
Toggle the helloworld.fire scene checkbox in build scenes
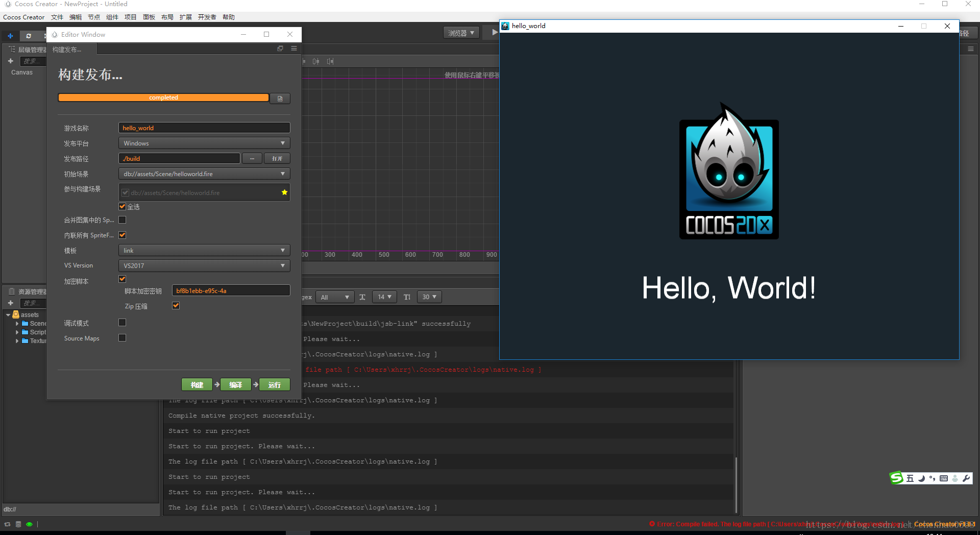click(x=126, y=192)
